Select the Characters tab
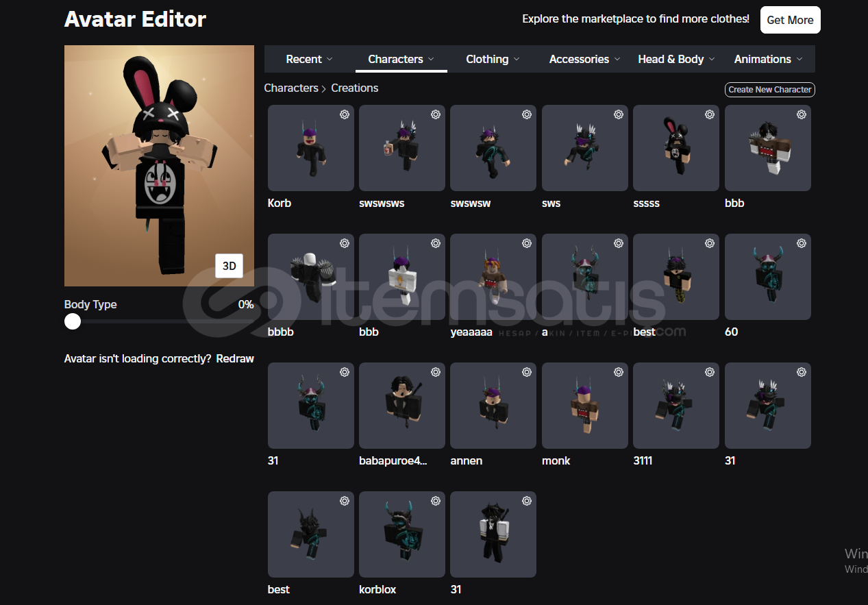Screen dimensions: 868x605 pos(401,59)
